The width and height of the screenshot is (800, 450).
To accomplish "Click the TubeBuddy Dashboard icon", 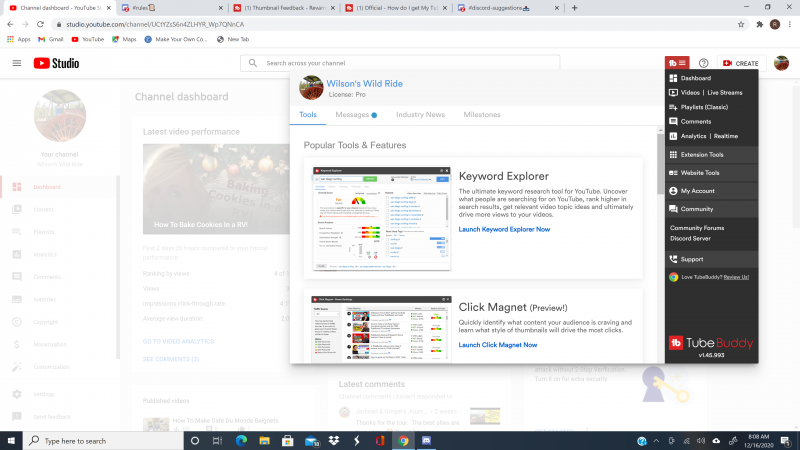I will point(673,78).
